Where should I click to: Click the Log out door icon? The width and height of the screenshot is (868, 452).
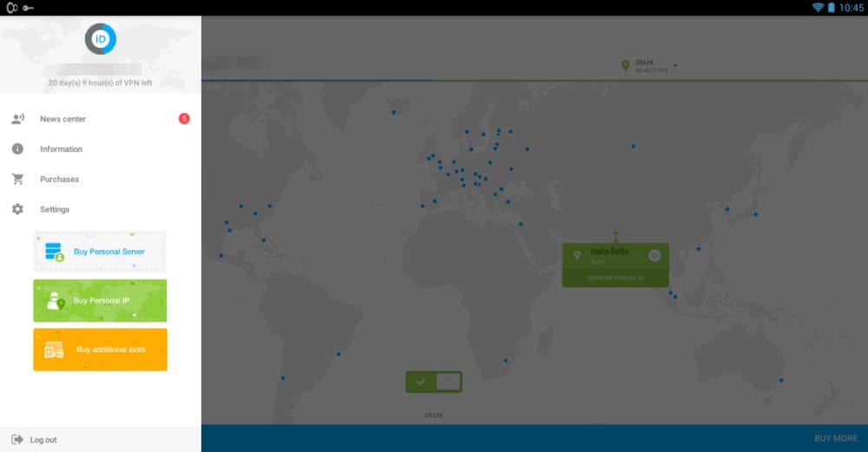point(17,439)
